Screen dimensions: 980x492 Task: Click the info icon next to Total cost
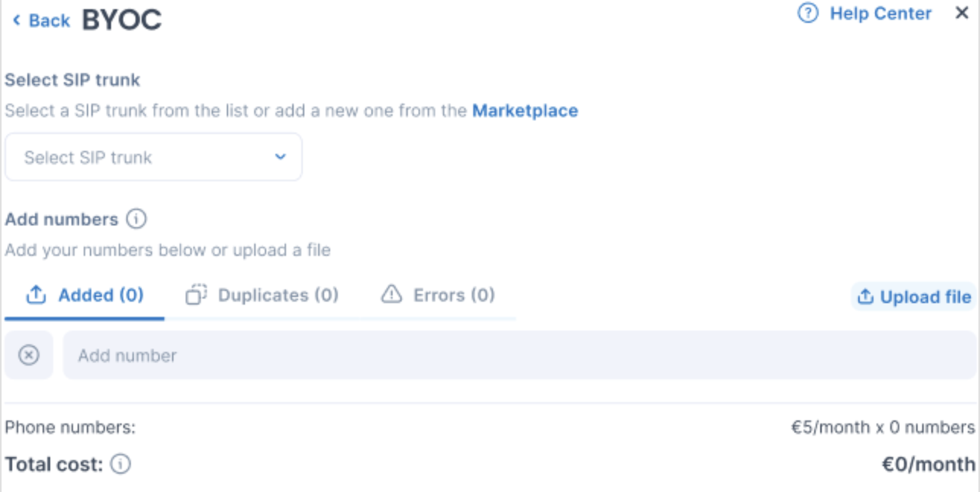point(120,464)
